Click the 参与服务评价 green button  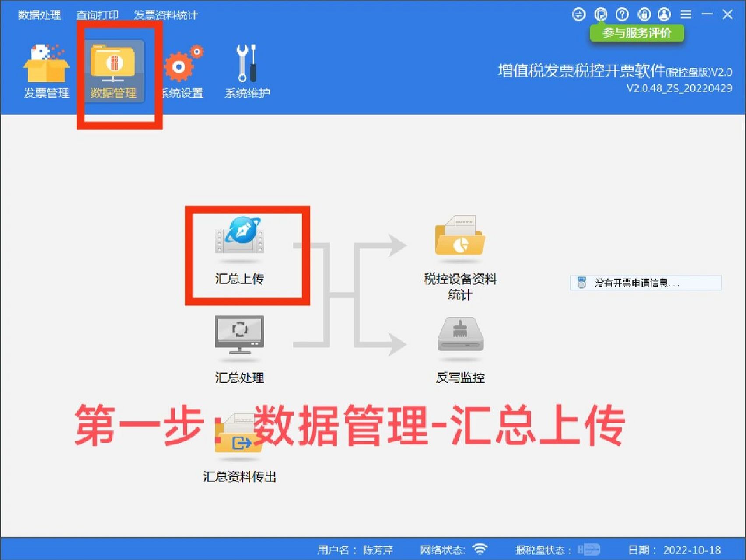[x=638, y=33]
